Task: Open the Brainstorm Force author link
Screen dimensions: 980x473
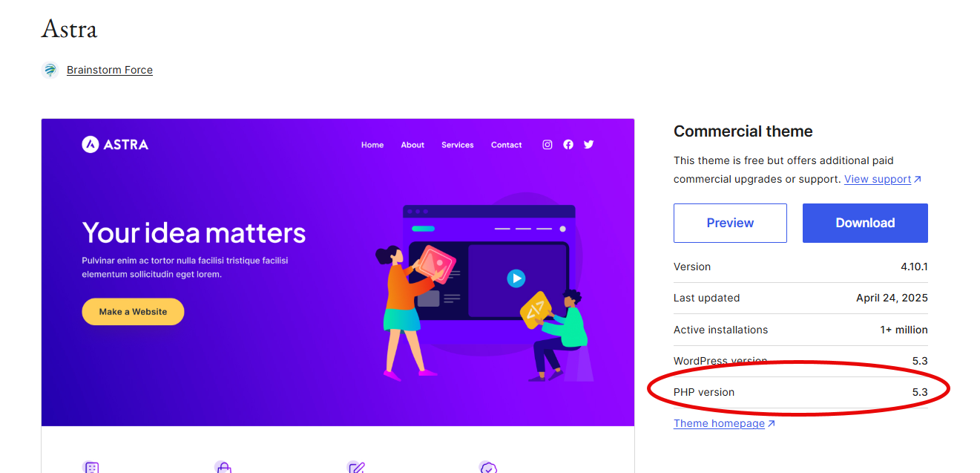Action: coord(110,70)
